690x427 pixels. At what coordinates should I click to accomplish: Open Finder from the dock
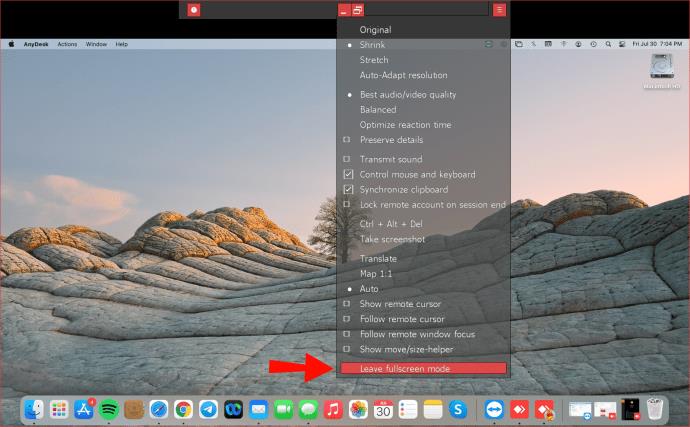[x=33, y=409]
